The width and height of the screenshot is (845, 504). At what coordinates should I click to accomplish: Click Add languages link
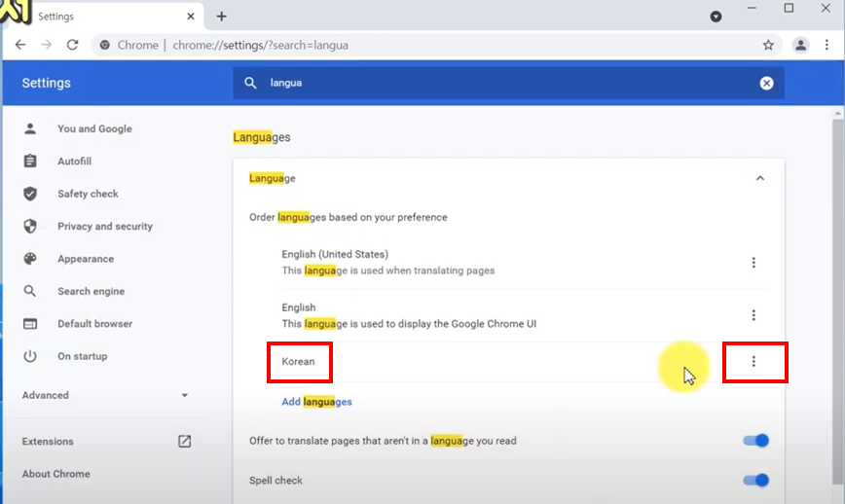click(316, 402)
